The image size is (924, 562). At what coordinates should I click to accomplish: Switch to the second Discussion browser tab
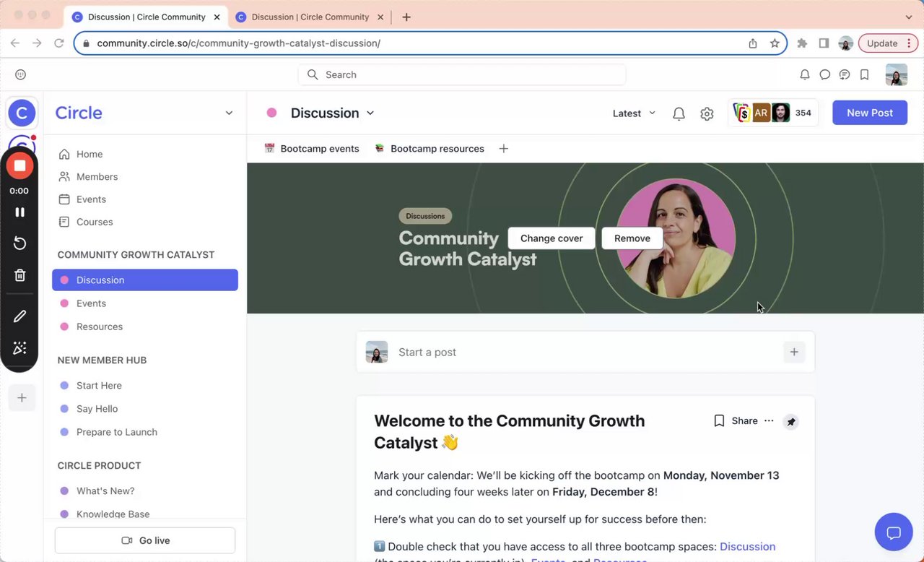(x=310, y=17)
